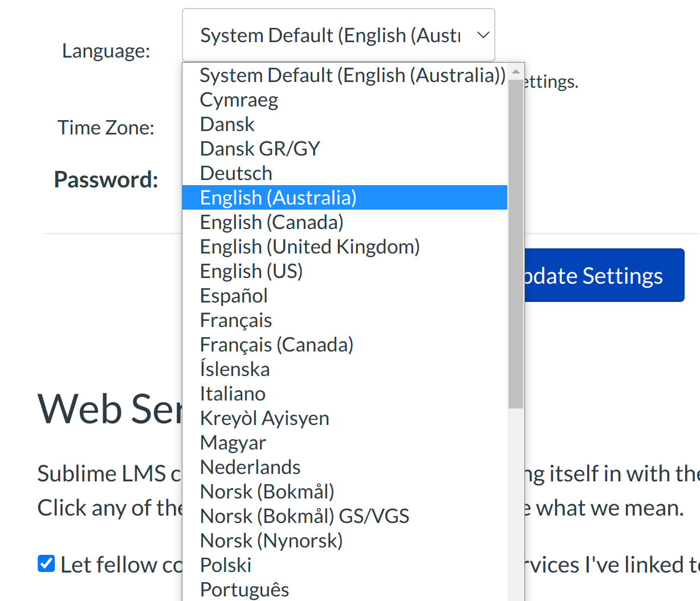Pick Dansk GR/GY from the list
Image resolution: width=700 pixels, height=601 pixels.
point(260,149)
